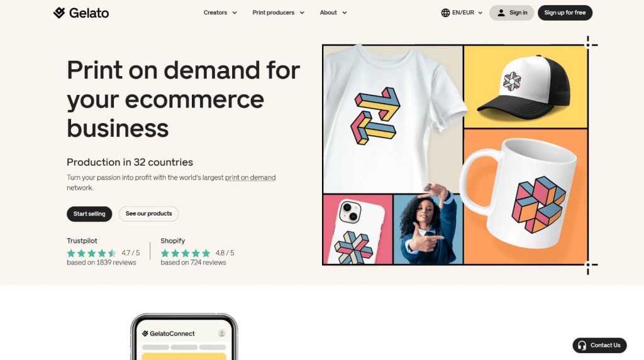Follow the print on demand link
The width and height of the screenshot is (644, 360).
(x=250, y=177)
